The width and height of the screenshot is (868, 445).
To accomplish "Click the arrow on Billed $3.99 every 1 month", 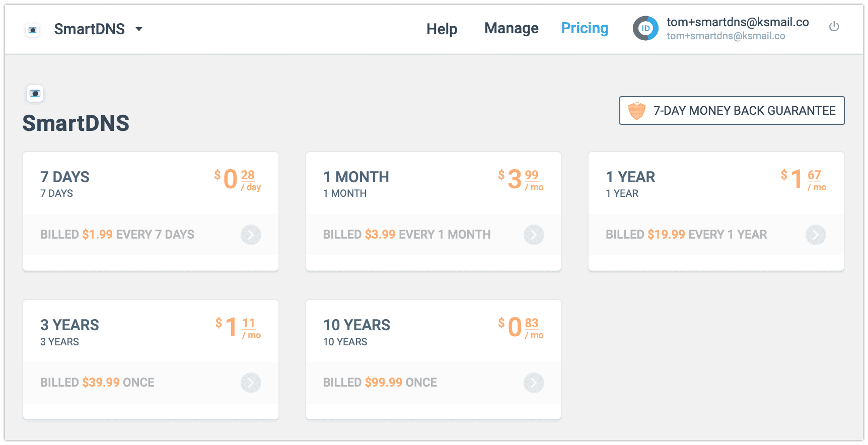I will tap(534, 235).
